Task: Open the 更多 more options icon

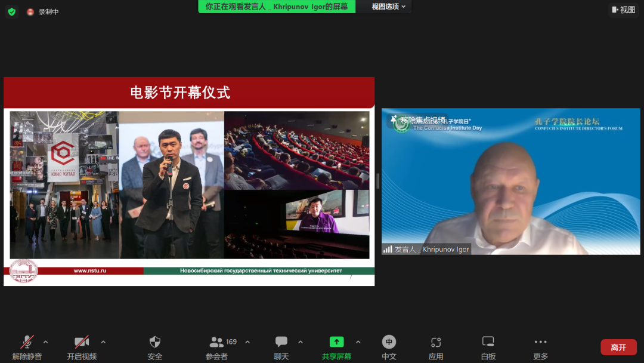Action: point(540,342)
